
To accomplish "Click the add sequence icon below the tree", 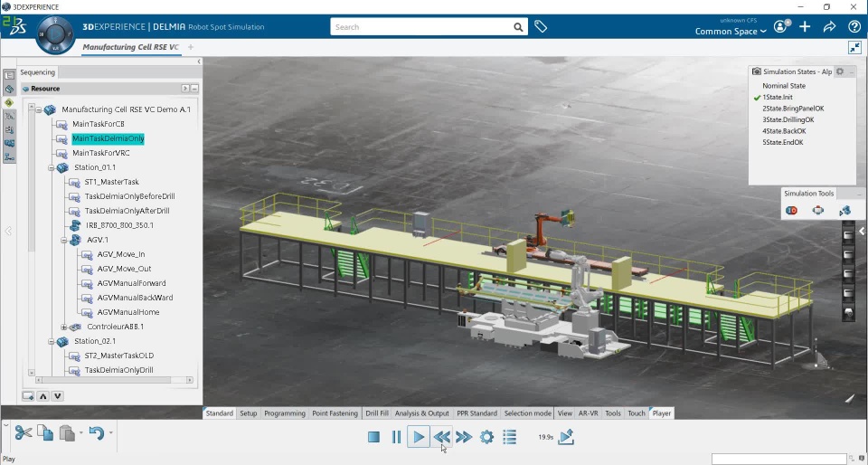I will [x=28, y=396].
